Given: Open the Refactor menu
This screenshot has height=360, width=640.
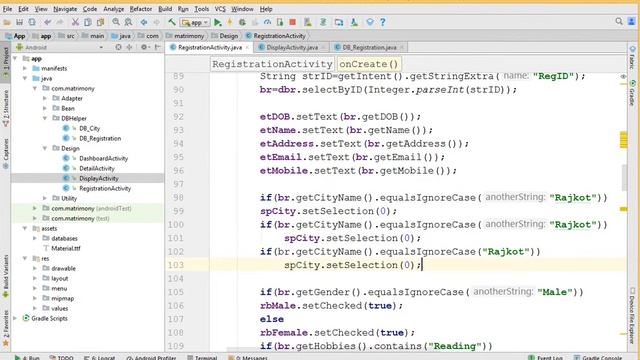Looking at the screenshot, I should pyautogui.click(x=140, y=9).
